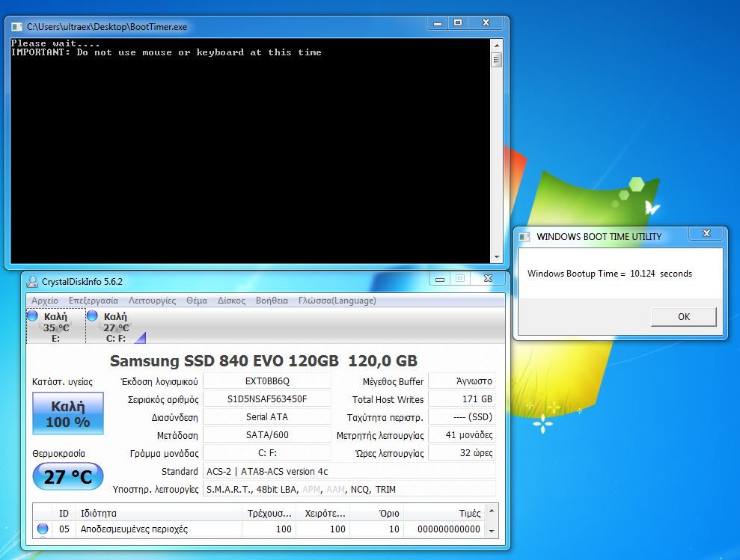740x560 pixels.
Task: Click the SMART table scroll down arrow
Action: click(492, 532)
